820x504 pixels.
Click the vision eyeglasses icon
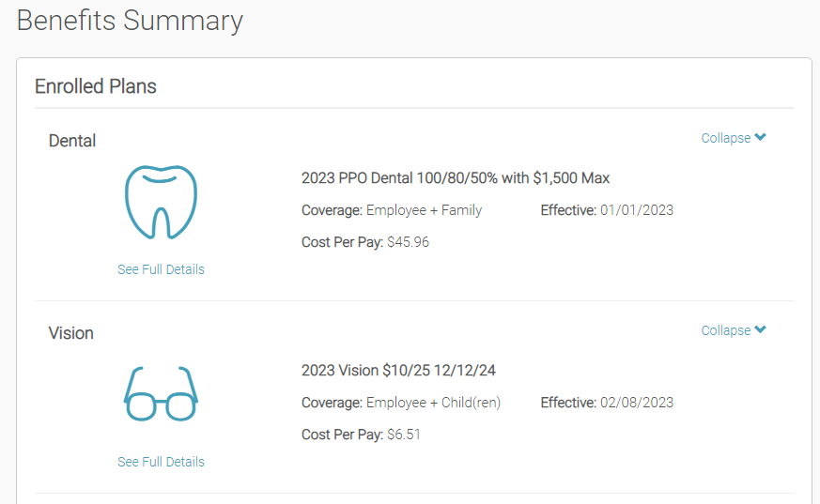pos(161,394)
